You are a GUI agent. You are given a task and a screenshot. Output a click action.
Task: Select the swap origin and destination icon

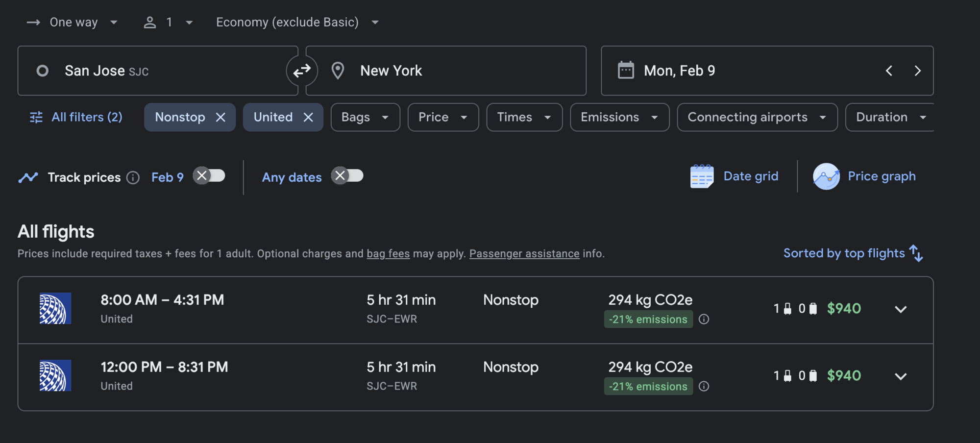coord(302,71)
